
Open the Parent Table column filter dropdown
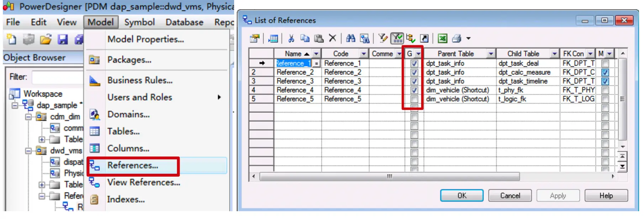491,54
